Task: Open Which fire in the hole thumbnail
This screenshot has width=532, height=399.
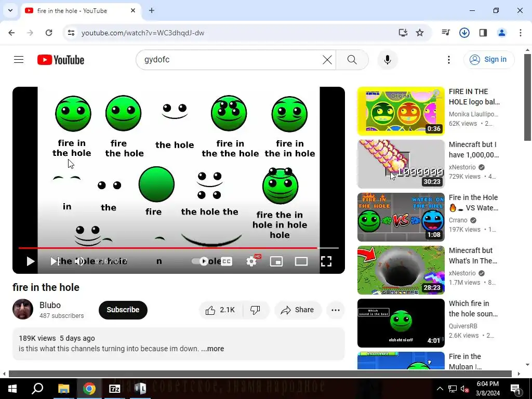Action: (401, 323)
